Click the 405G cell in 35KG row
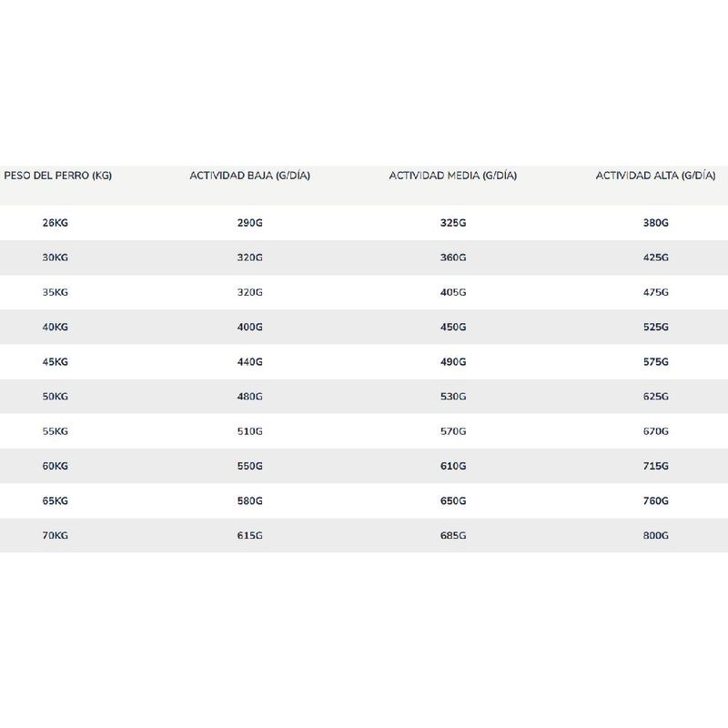Screen dimensions: 728x728 pyautogui.click(x=452, y=292)
